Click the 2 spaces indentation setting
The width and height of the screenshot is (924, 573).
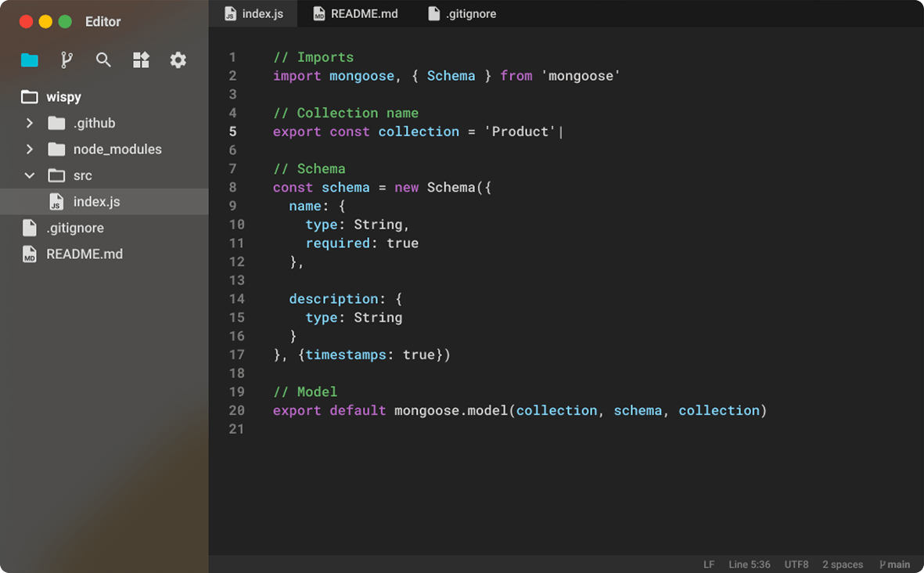click(843, 564)
